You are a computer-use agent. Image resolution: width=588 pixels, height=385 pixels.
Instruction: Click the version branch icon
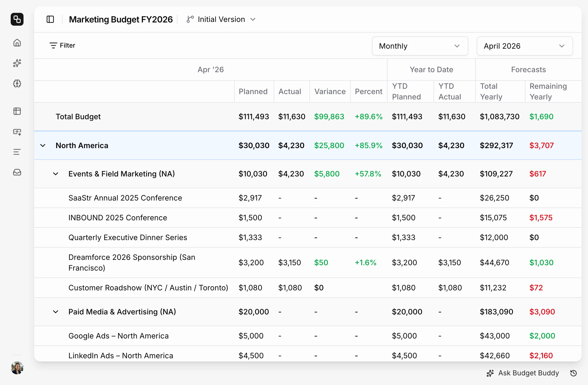click(x=190, y=19)
